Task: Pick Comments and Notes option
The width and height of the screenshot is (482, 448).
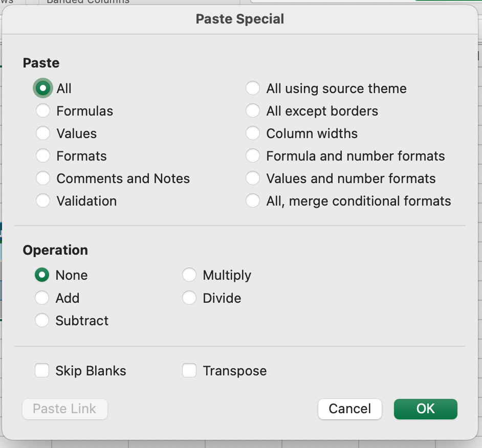Action: (x=43, y=178)
